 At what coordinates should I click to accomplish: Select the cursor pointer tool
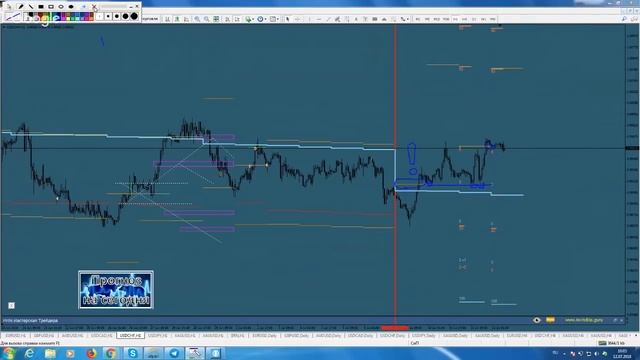[288, 19]
